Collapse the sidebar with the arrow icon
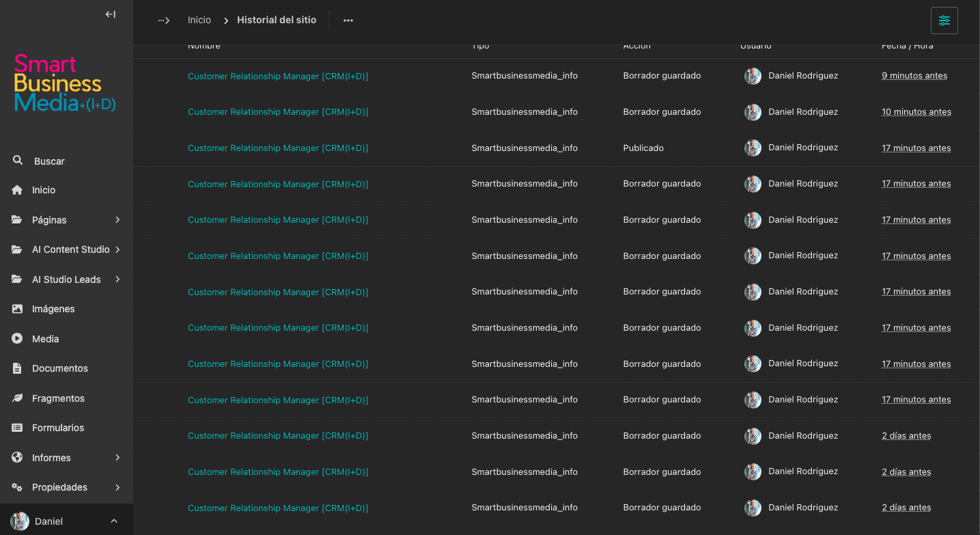Viewport: 980px width, 535px height. [111, 14]
